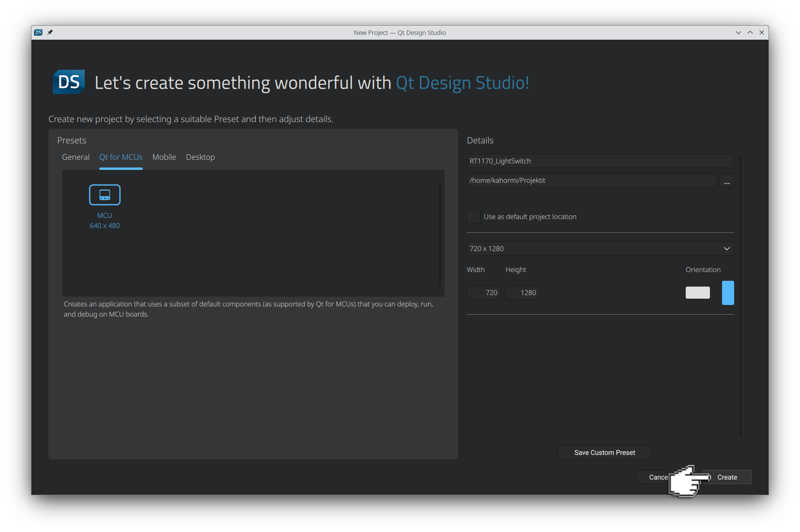Click the Qt Design Studio DS logo banner

pyautogui.click(x=68, y=82)
